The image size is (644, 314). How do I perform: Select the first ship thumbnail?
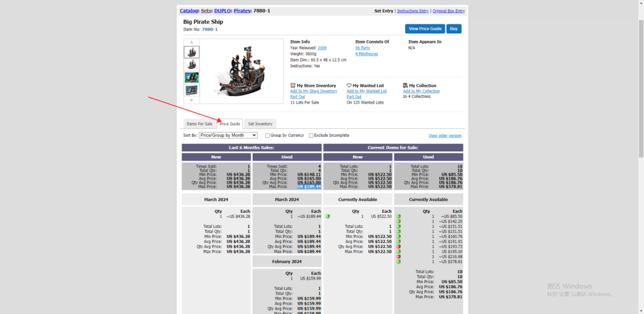pyautogui.click(x=191, y=52)
